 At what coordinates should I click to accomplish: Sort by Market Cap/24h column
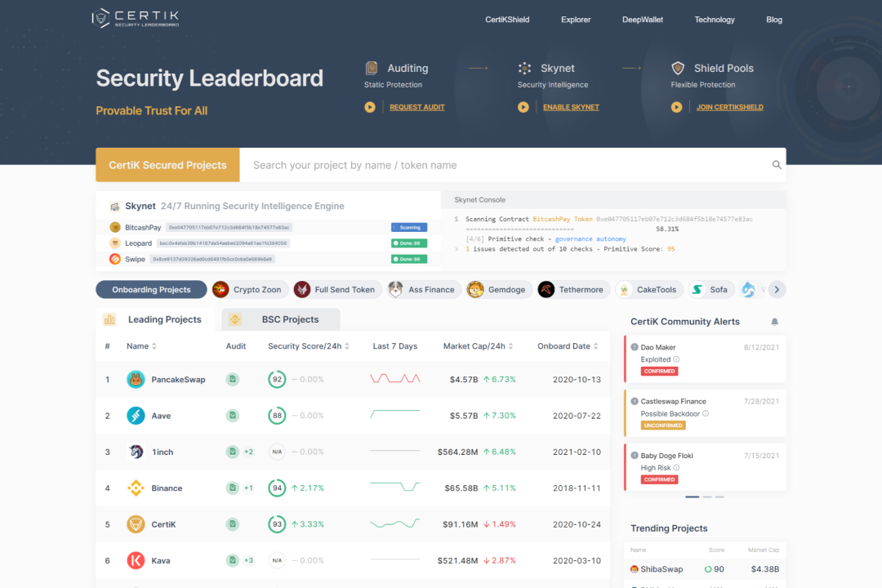(x=478, y=346)
